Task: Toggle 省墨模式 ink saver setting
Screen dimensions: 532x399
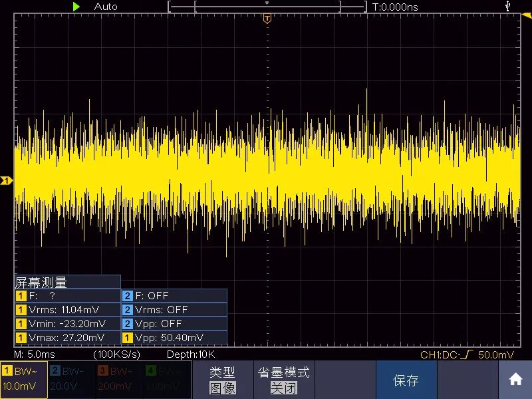Action: (284, 380)
